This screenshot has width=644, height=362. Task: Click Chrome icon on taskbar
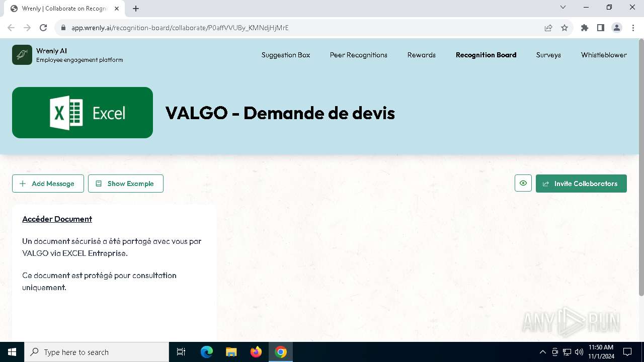click(x=281, y=352)
